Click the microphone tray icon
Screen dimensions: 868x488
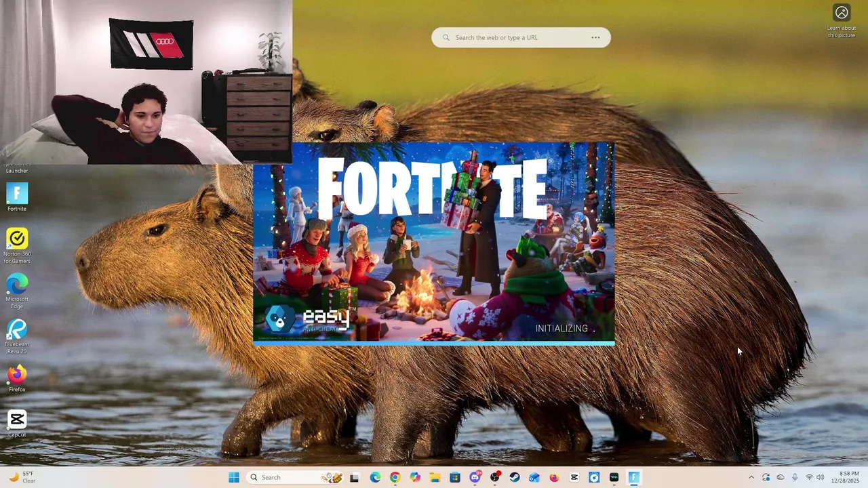(795, 477)
